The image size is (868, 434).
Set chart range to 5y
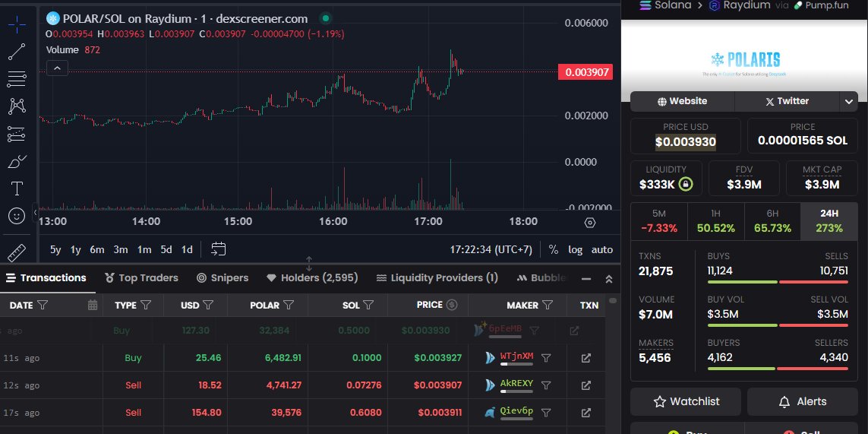[x=55, y=249]
